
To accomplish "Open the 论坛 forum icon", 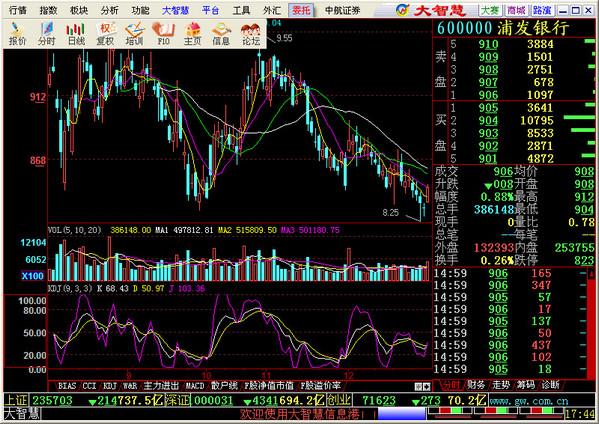I will pos(251,34).
